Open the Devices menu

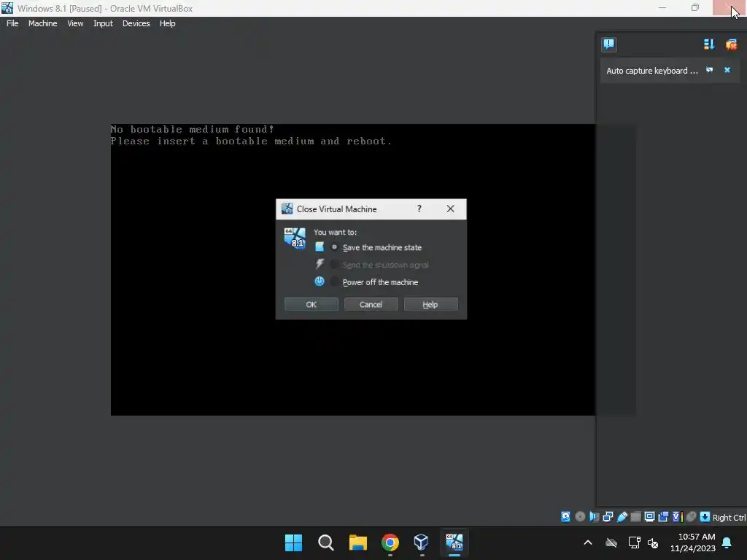[136, 23]
